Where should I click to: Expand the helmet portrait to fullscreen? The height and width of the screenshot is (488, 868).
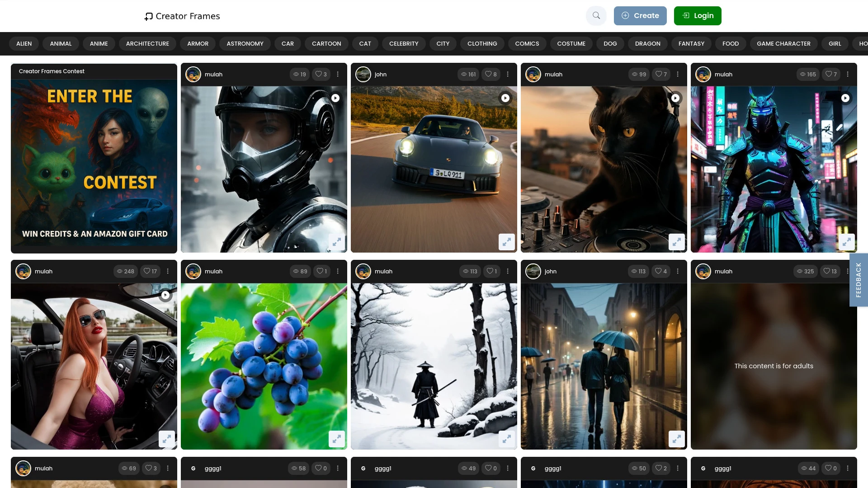tap(337, 242)
